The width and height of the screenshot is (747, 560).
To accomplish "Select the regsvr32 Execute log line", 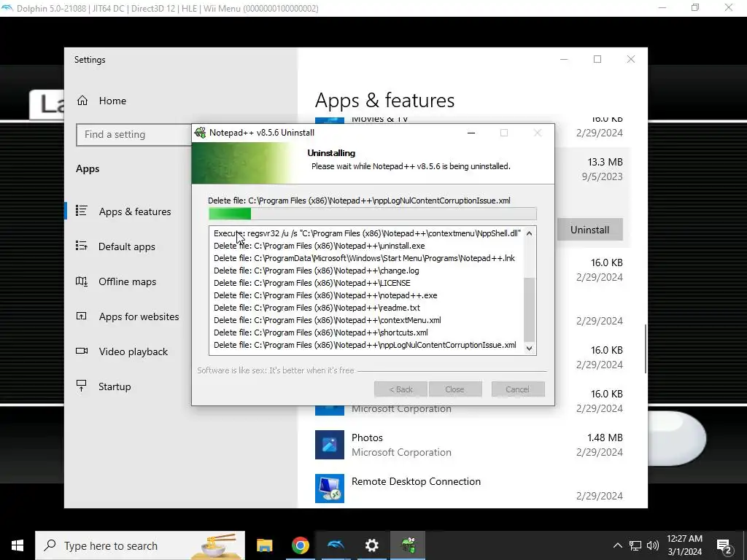I will point(367,233).
